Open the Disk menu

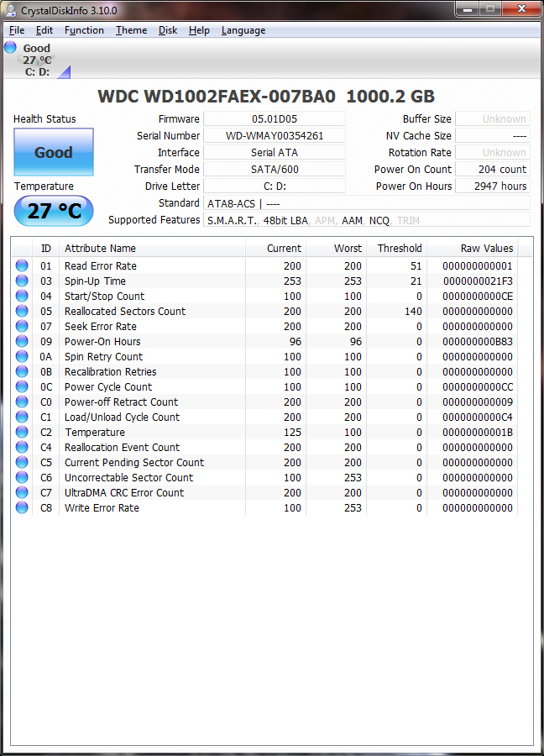168,30
